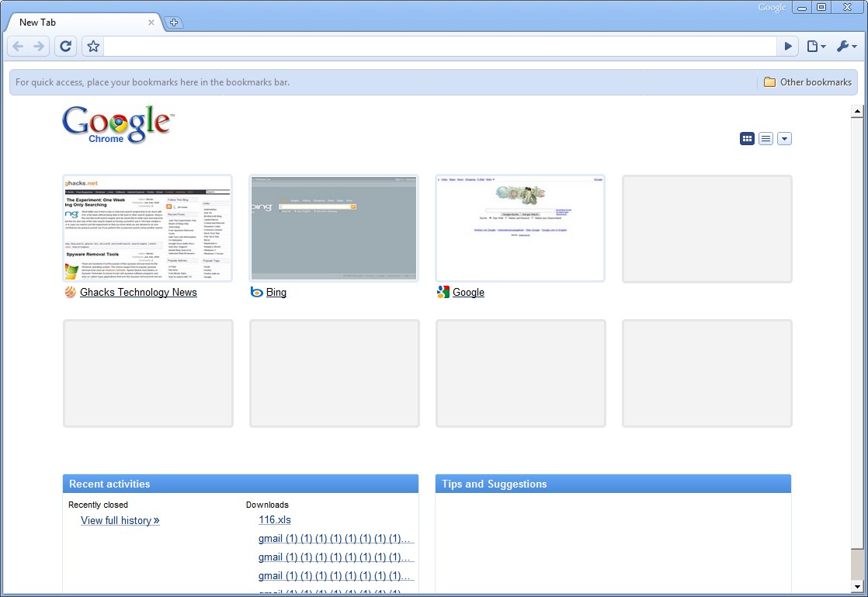Screen dimensions: 868x597
Task: Open the Google page thumbnail
Action: coord(520,228)
